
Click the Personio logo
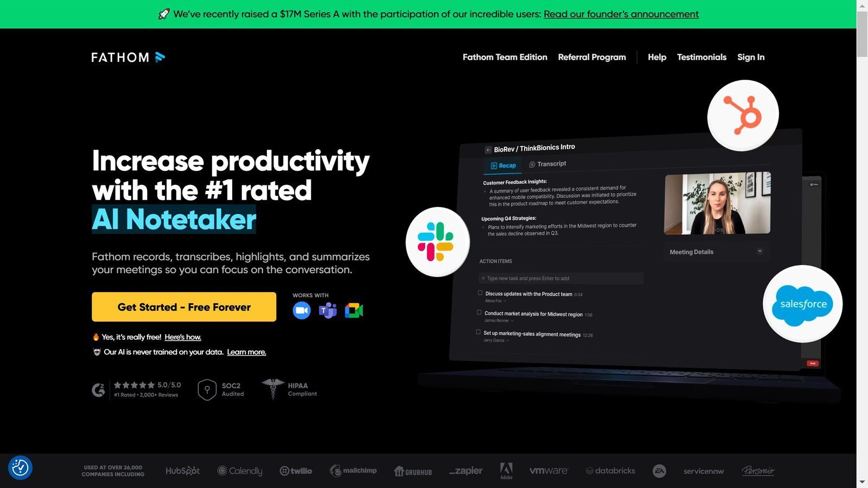[x=758, y=471]
